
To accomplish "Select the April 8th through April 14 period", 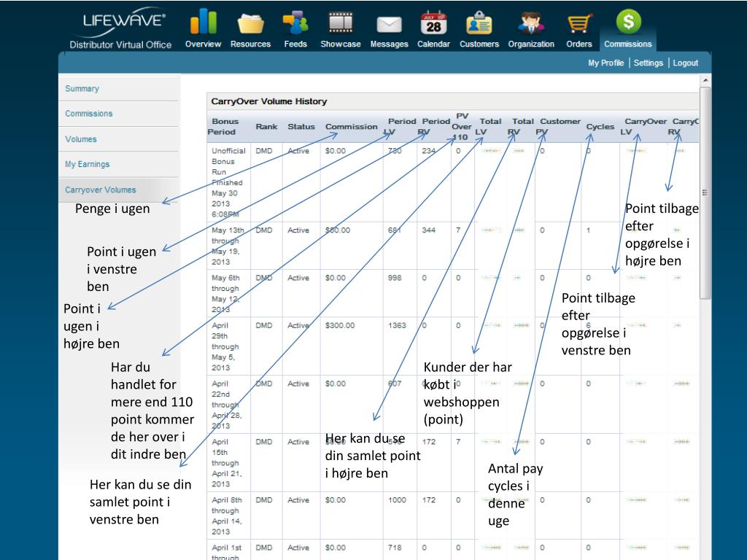I will [227, 516].
